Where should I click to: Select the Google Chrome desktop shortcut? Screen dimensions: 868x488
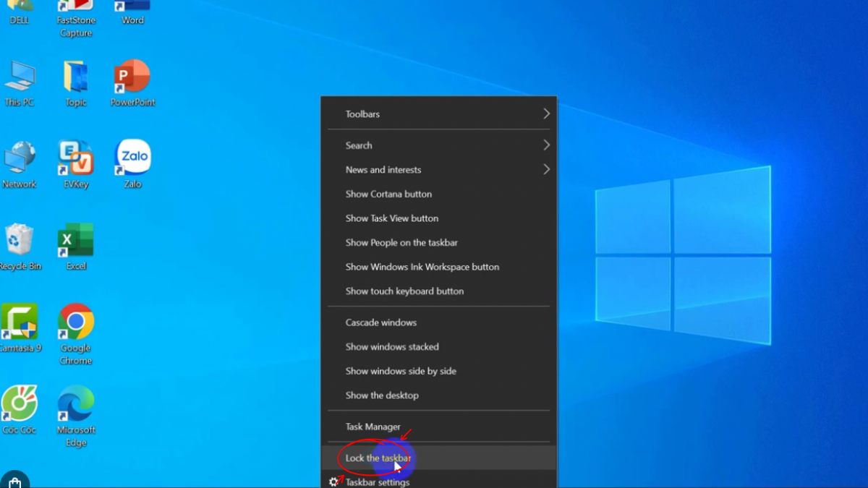coord(75,335)
